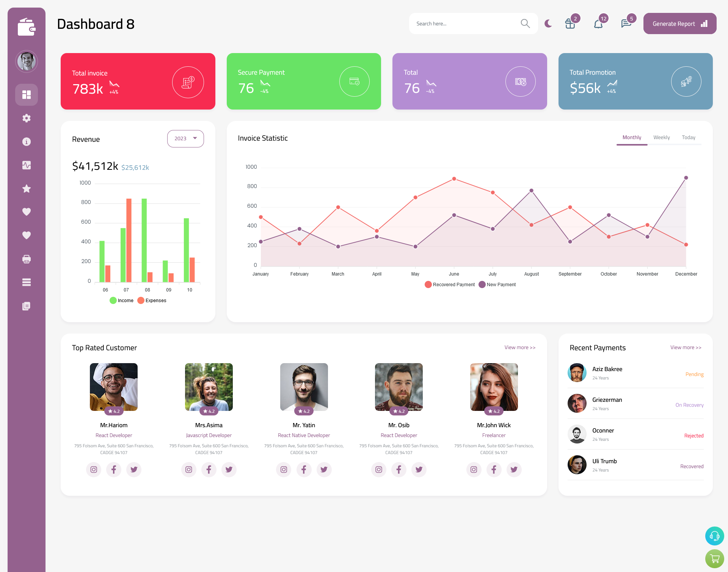
Task: Select the Weekly tab in Invoice Statistic
Action: point(661,137)
